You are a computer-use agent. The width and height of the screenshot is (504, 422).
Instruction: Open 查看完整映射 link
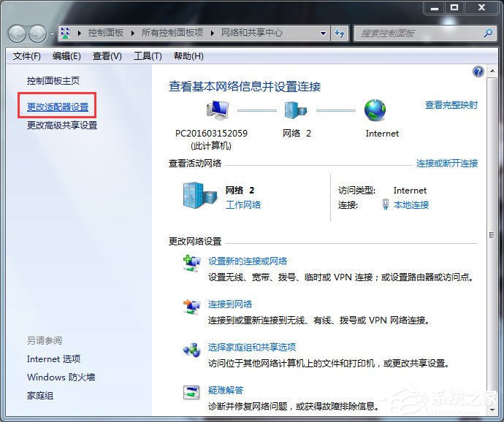pos(451,105)
